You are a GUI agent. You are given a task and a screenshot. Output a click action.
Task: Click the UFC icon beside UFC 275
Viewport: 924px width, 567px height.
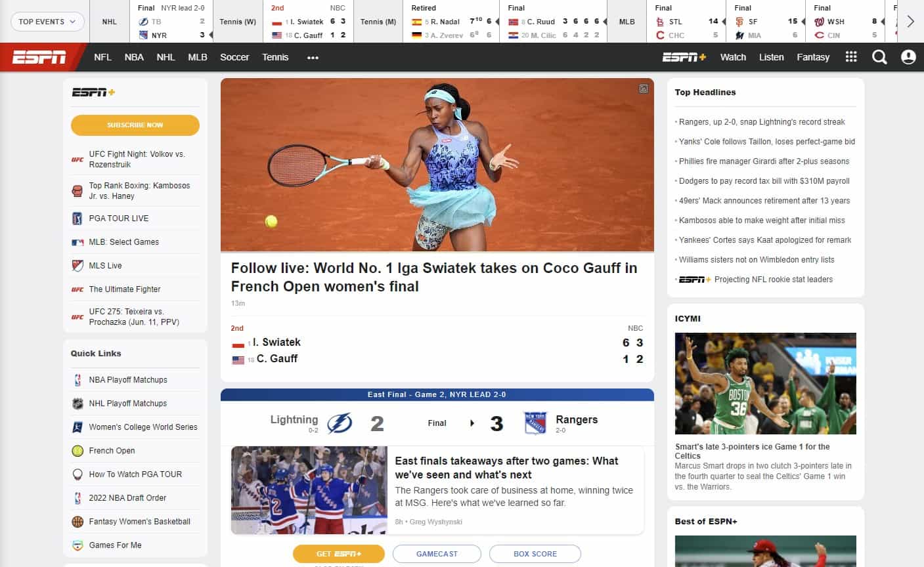[77, 317]
